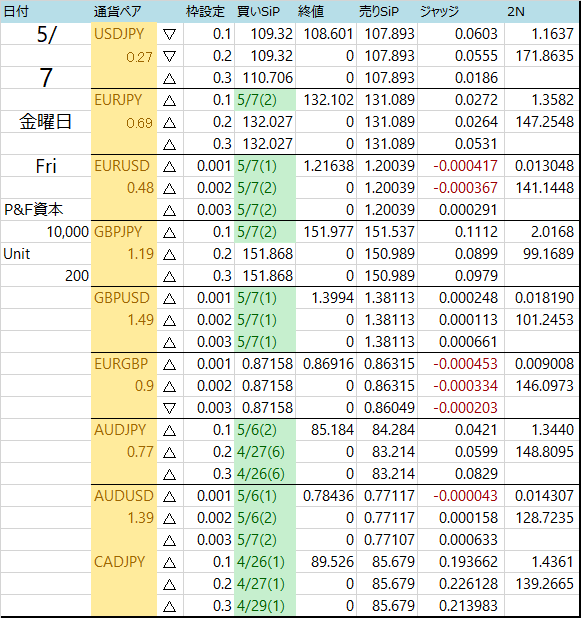The image size is (581, 618).
Task: Click the judge value 0.226128
Action: pos(468,583)
